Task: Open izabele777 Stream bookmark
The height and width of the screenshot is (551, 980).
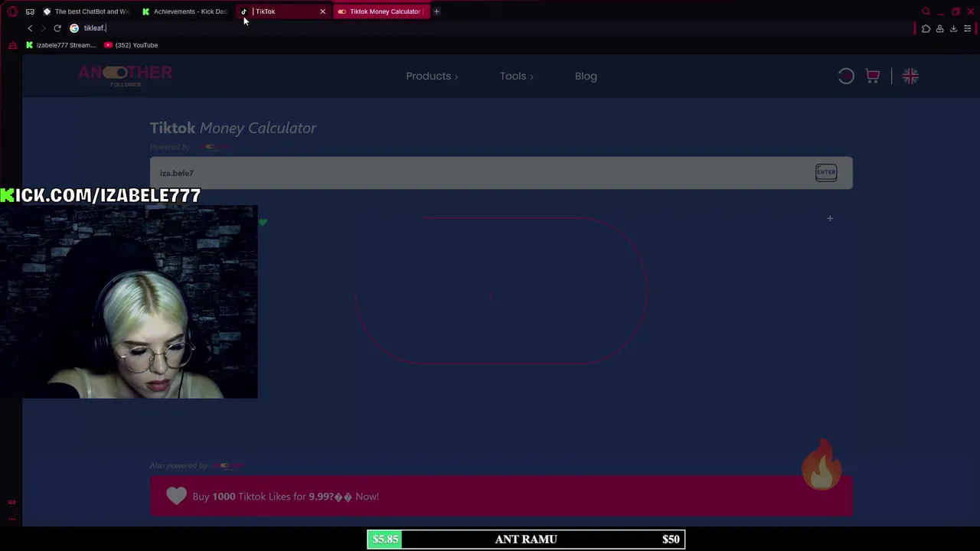Action: (60, 45)
